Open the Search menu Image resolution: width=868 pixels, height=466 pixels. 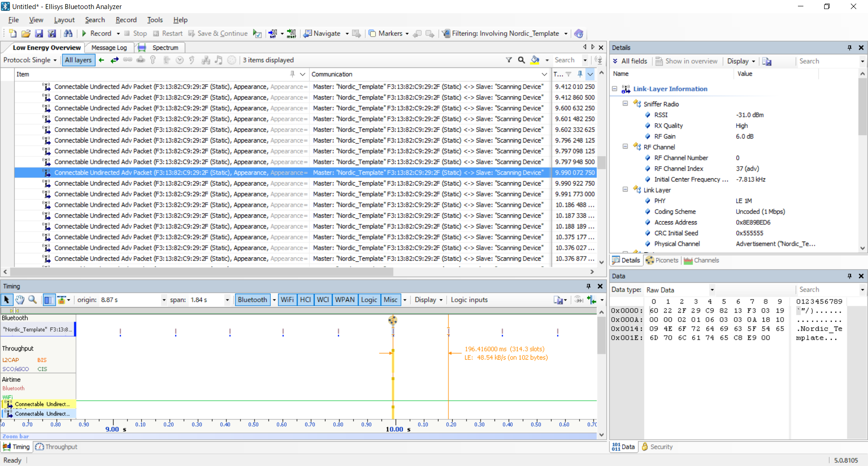coord(95,20)
